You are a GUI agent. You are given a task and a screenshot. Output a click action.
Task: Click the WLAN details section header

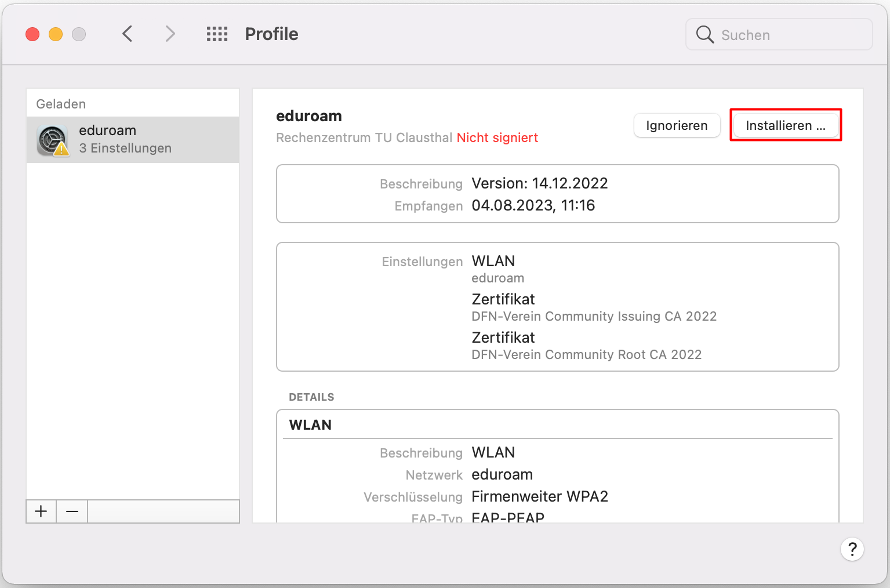pyautogui.click(x=310, y=425)
